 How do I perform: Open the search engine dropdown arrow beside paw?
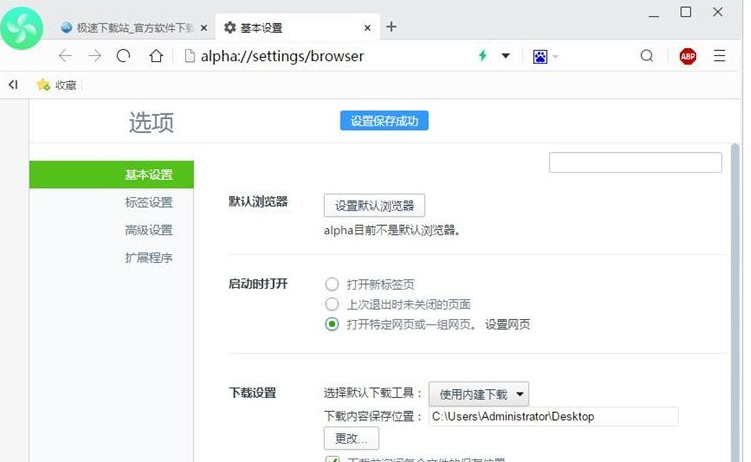point(556,56)
